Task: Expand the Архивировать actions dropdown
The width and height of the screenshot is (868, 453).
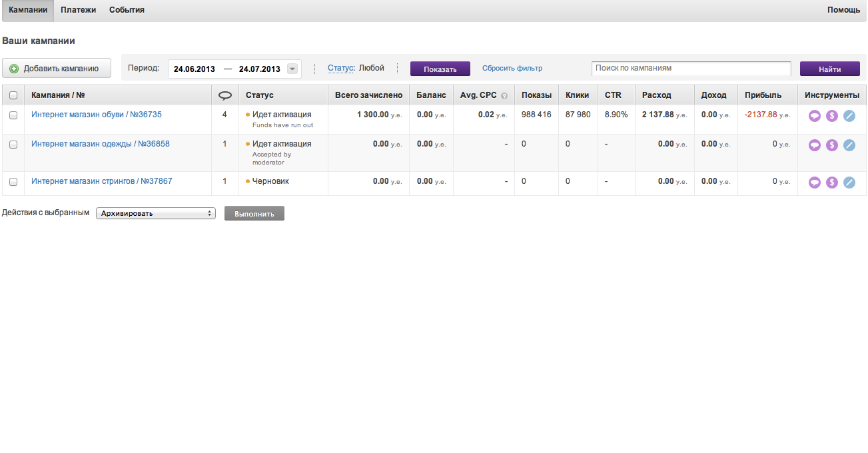Action: click(156, 213)
